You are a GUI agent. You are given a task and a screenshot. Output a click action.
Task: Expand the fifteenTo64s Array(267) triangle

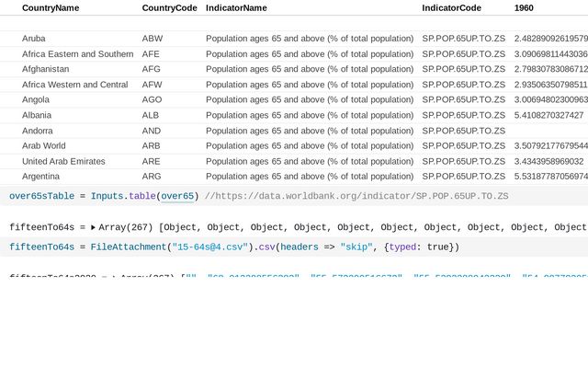coord(93,227)
